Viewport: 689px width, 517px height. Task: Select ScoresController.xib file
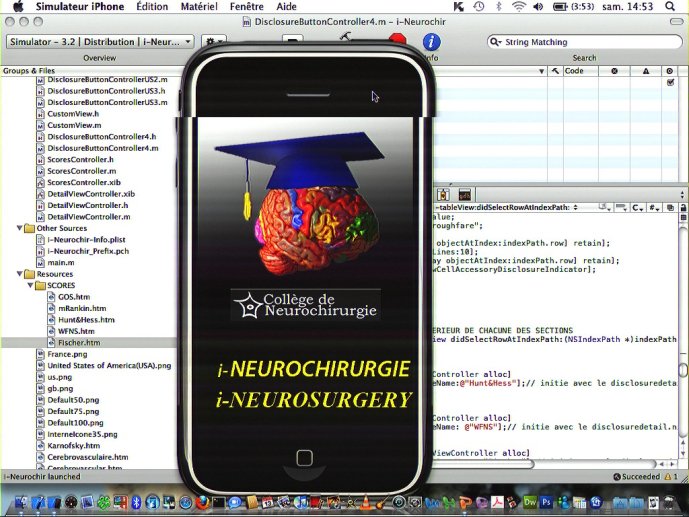[83, 182]
